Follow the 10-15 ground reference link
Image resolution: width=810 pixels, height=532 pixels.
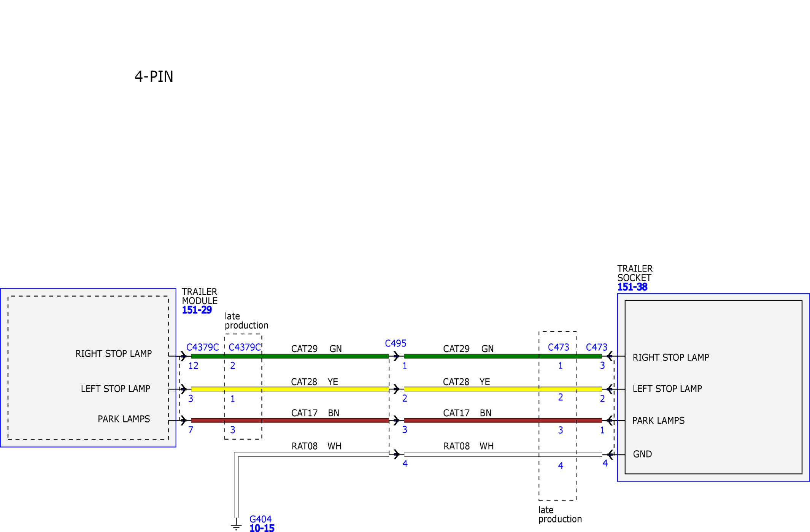point(262,528)
